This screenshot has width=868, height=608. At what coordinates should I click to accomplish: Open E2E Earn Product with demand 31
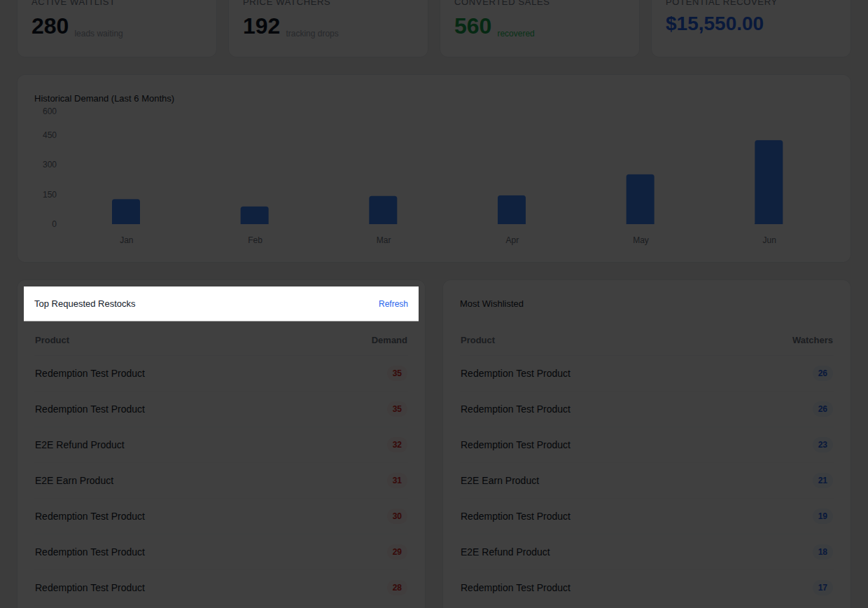coord(74,481)
